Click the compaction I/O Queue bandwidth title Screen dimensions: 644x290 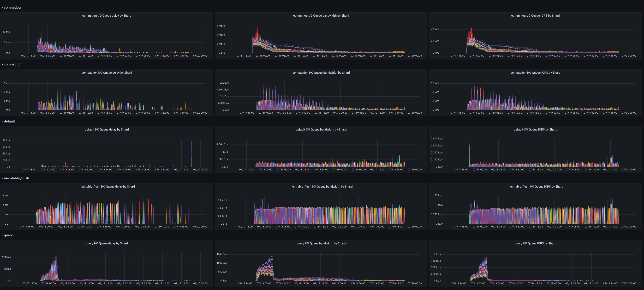(x=321, y=72)
